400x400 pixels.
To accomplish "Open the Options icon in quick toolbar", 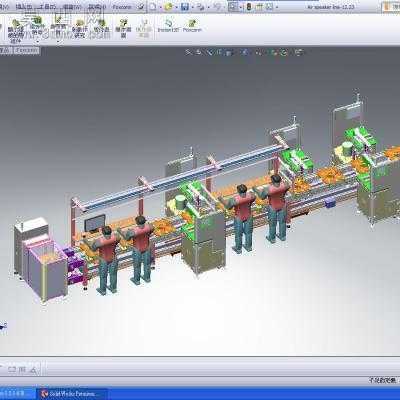I will [x=269, y=7].
